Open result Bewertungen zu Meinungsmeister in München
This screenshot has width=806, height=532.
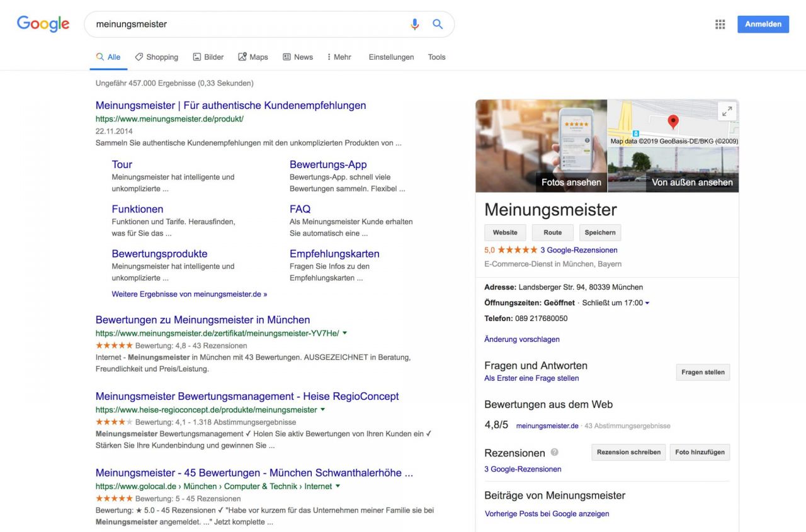point(203,320)
